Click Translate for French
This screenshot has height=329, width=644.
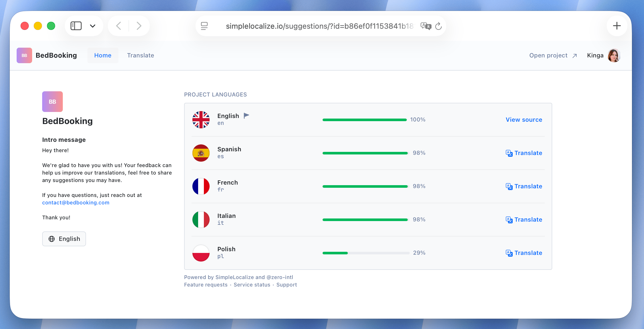[x=524, y=186]
